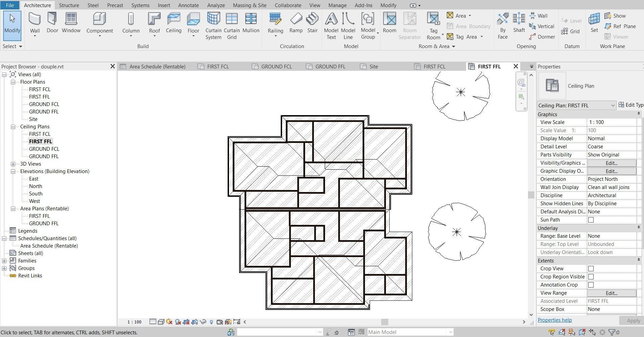The image size is (644, 337).
Task: Select East elevation in Project Browser
Action: tap(33, 179)
